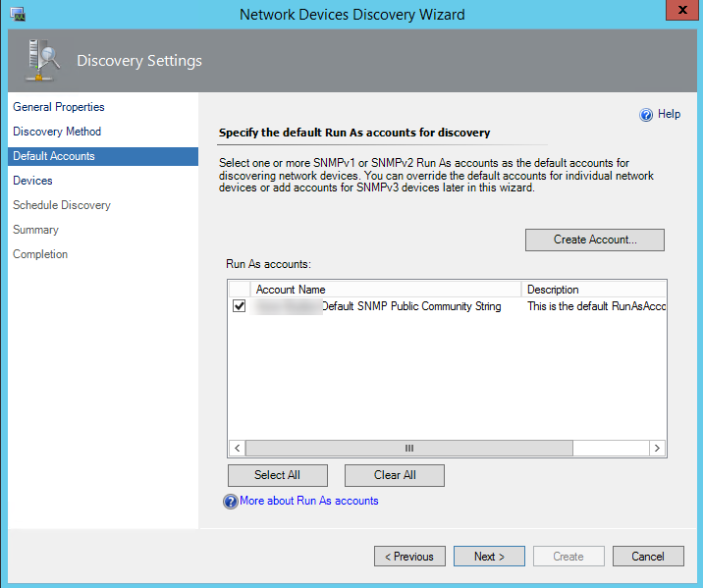This screenshot has width=703, height=588.
Task: Click the wizard title bar app icon
Action: 18,14
